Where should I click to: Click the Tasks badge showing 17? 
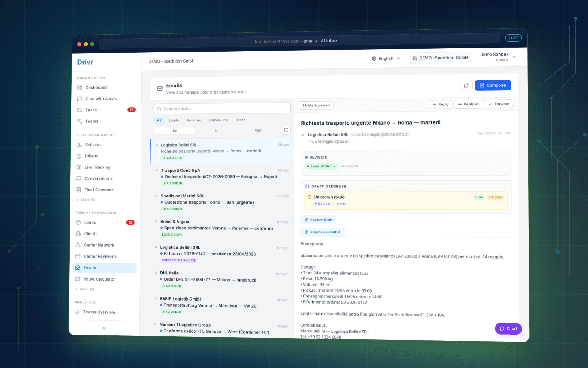(x=131, y=110)
